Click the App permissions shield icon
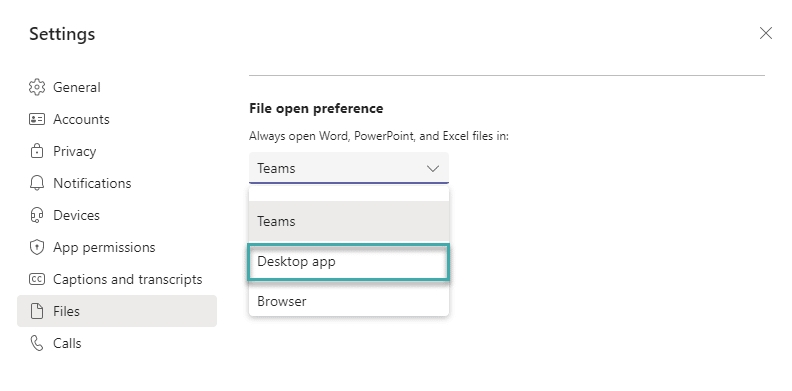Image resolution: width=792 pixels, height=391 pixels. 37,247
